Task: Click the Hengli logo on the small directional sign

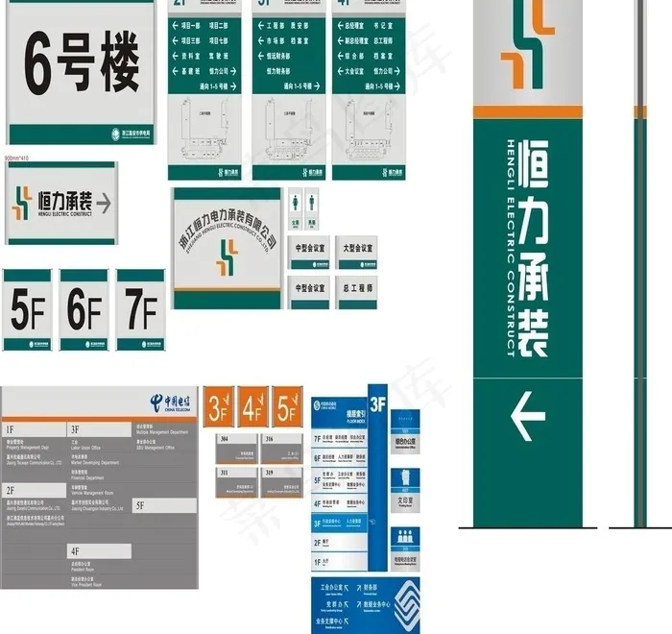Action: [22, 203]
